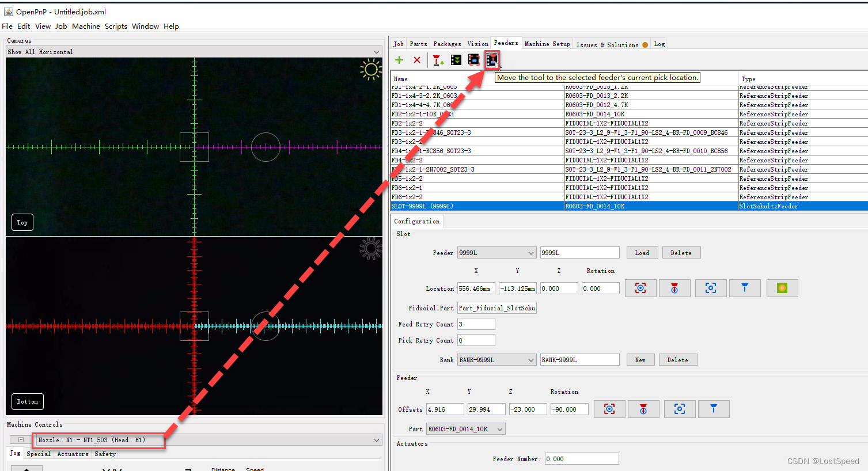Click Offsets Z field showing -23.000
Screen dimensions: 868x471
click(528, 409)
